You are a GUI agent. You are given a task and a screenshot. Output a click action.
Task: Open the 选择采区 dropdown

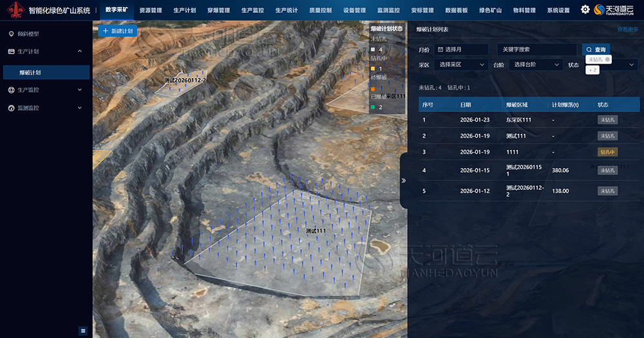pos(461,64)
